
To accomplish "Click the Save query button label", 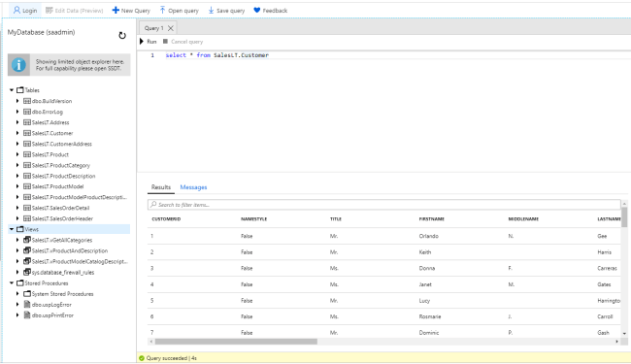I will click(x=231, y=11).
